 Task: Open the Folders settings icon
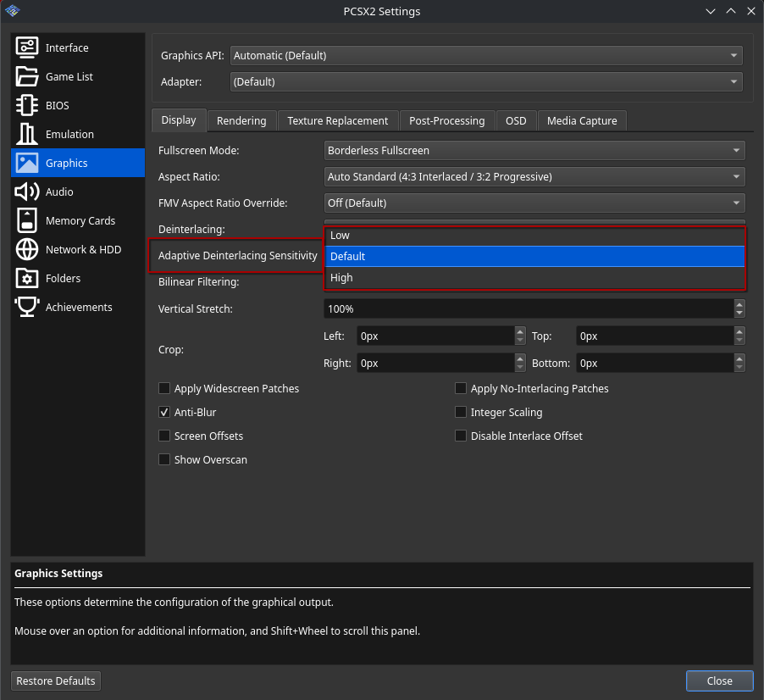point(27,279)
